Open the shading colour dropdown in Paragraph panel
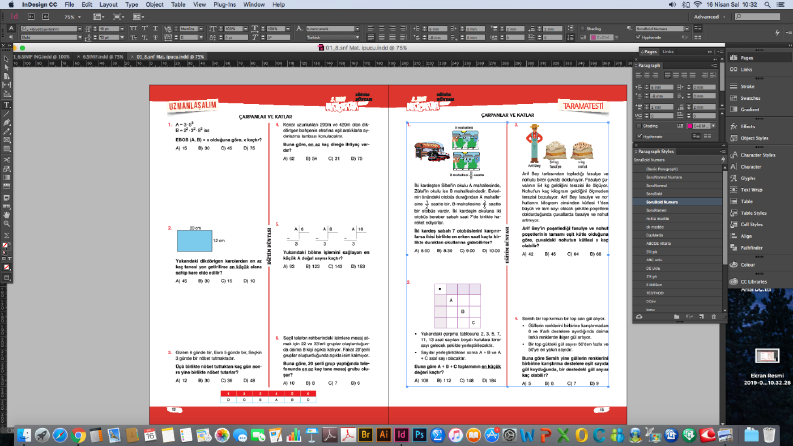The height and width of the screenshot is (446, 793). (713, 126)
